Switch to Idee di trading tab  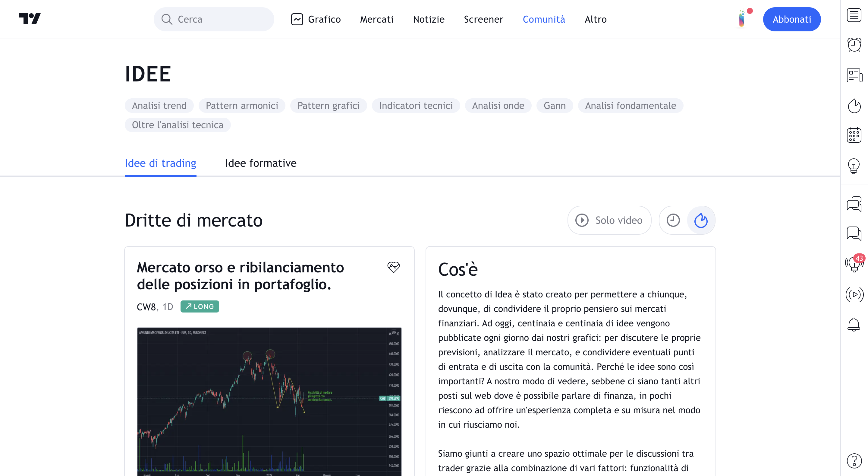(160, 163)
